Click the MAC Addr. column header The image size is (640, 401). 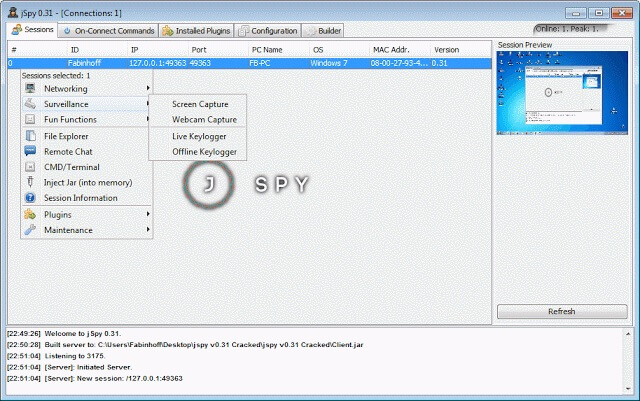pos(400,50)
